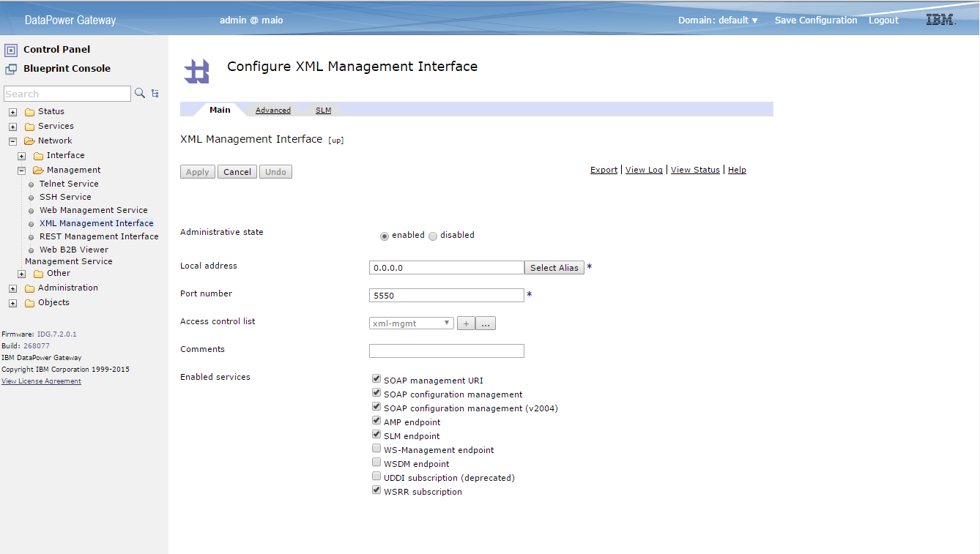
Task: Check UDDI subscription (deprecated)
Action: point(376,476)
